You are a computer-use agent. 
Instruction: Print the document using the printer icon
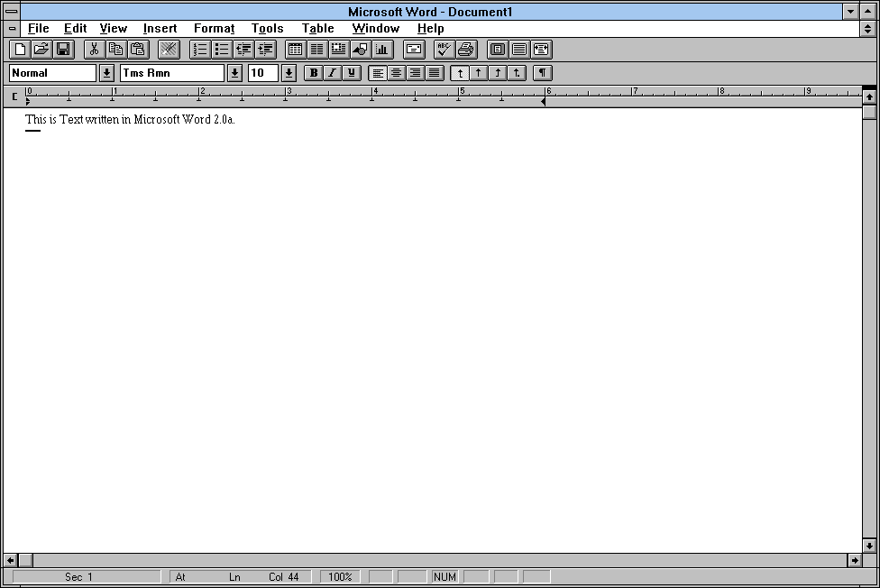pyautogui.click(x=466, y=50)
